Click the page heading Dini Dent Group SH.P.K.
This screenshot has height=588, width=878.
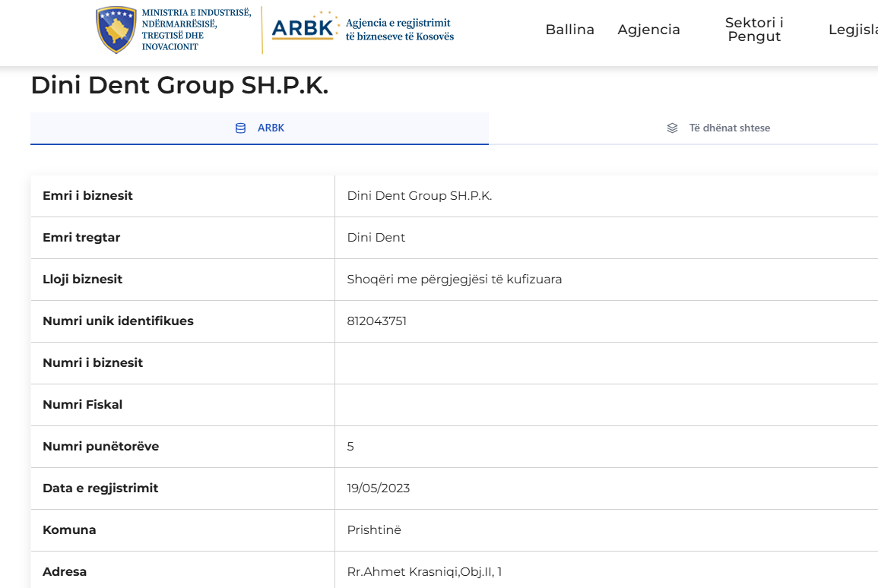pyautogui.click(x=179, y=86)
